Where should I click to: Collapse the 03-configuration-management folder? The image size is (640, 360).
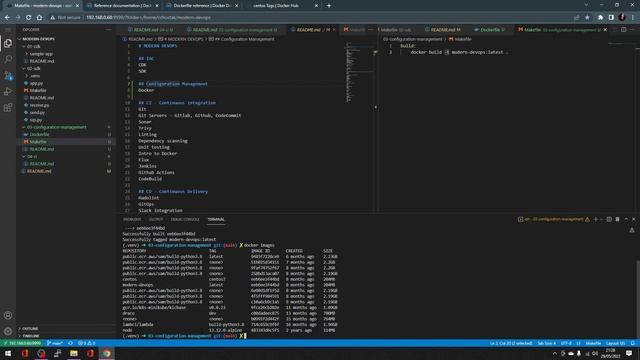(56, 127)
